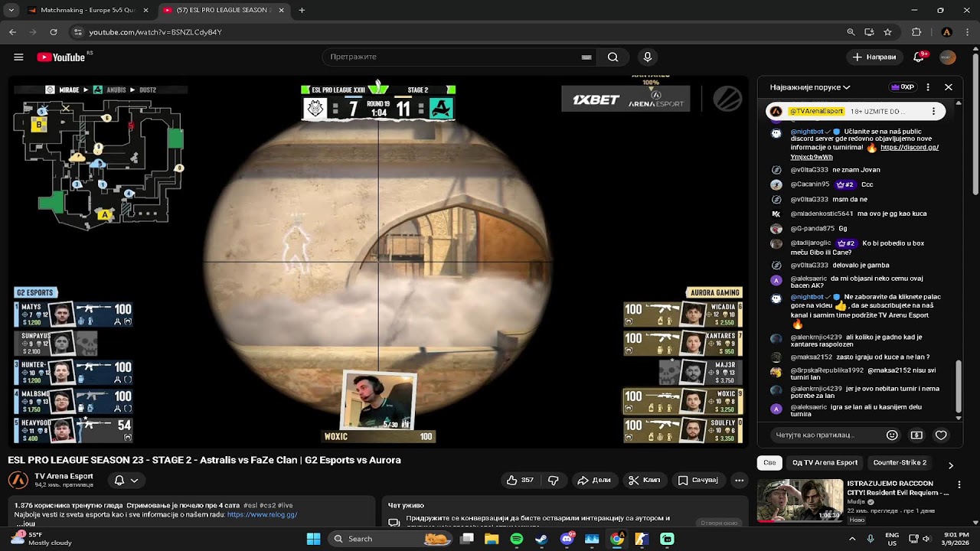The image size is (980, 551).
Task: Open TV Arena Esport channel avatar
Action: pyautogui.click(x=18, y=480)
